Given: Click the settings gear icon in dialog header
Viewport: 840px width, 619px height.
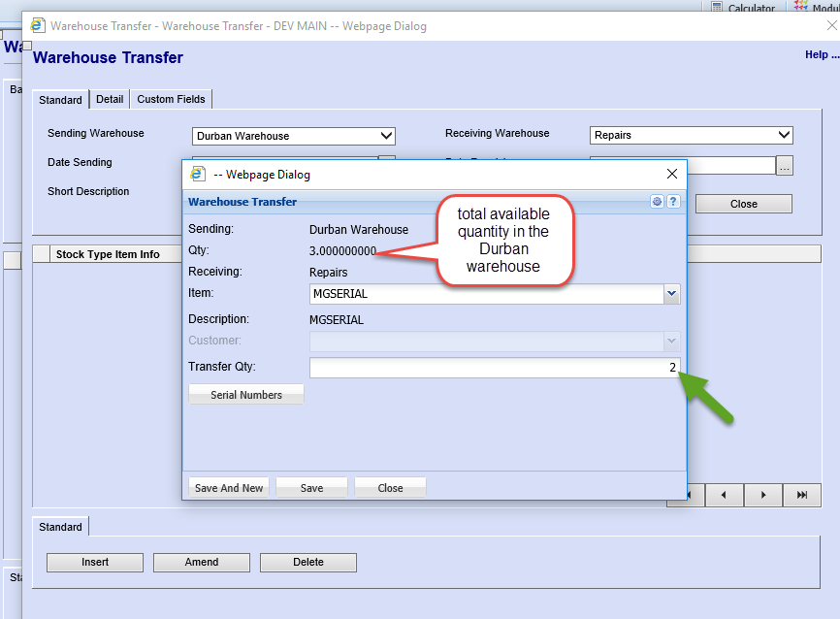Looking at the screenshot, I should 658,202.
